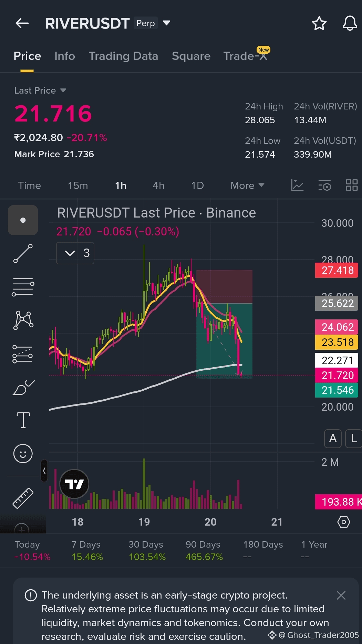Toggle auto scale A button

pyautogui.click(x=333, y=439)
